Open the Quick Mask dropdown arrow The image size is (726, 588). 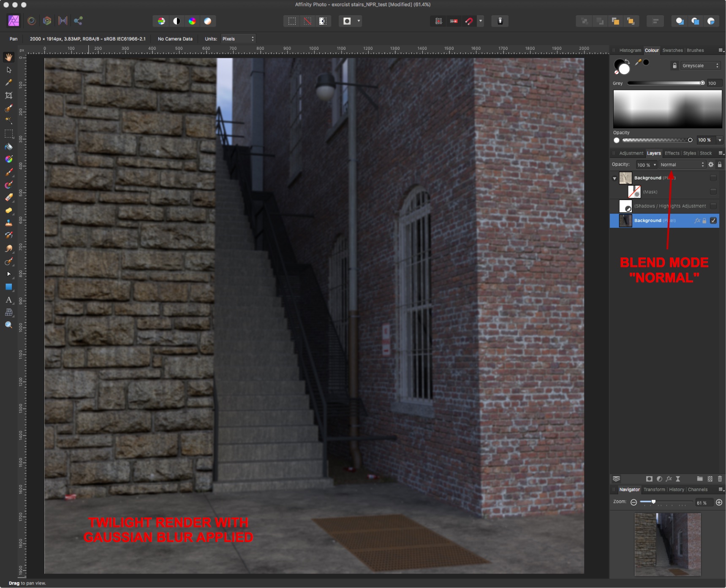[x=359, y=21]
